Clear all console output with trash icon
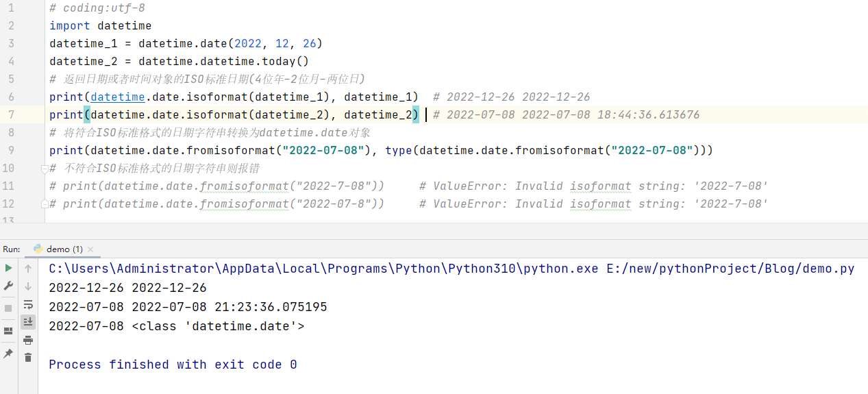Image resolution: width=868 pixels, height=394 pixels. point(28,357)
